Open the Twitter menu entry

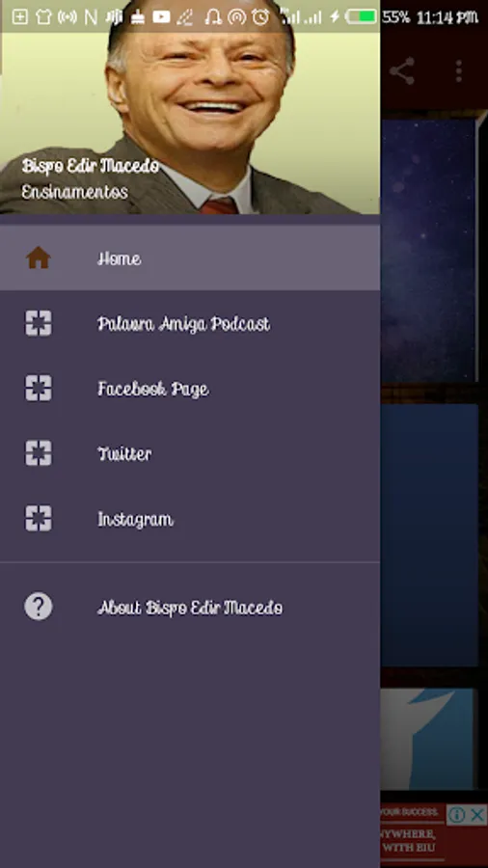(190, 454)
